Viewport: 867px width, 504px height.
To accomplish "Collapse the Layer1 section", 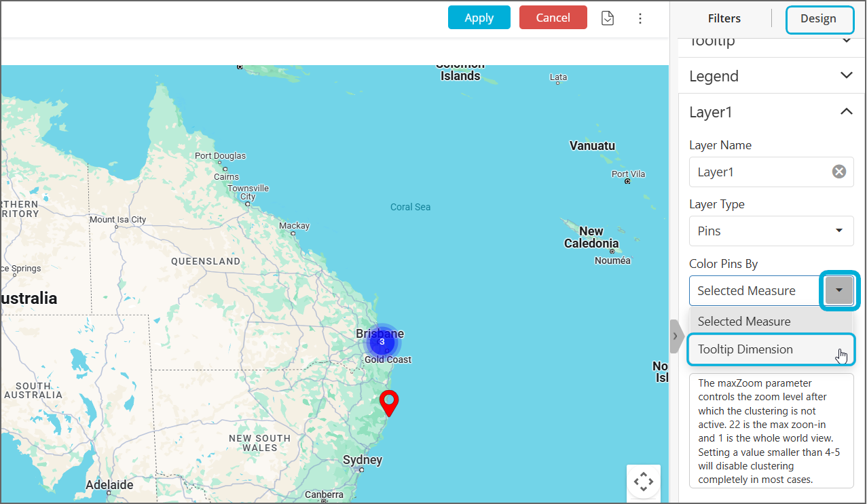I will pos(846,112).
